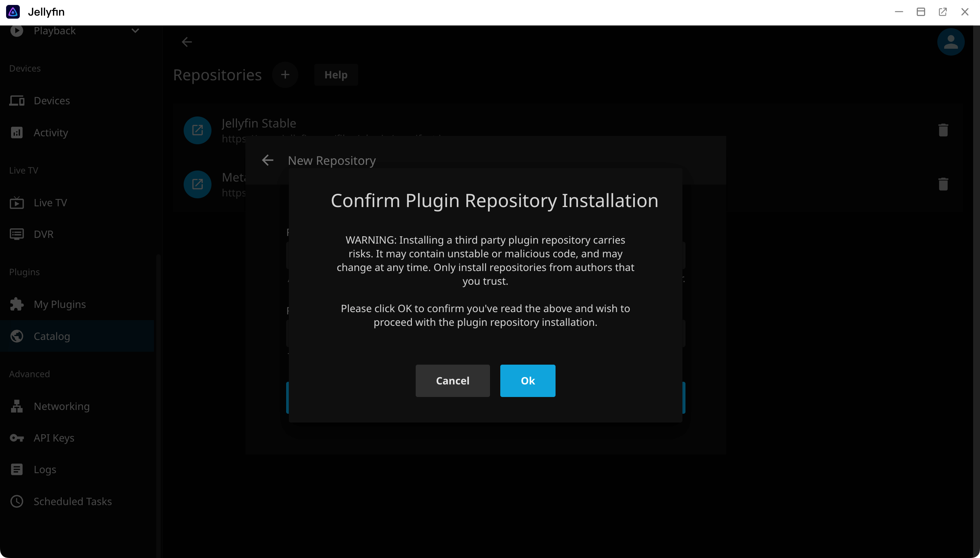Screen dimensions: 980x558
Task: Select the API Keys icon
Action: point(16,438)
